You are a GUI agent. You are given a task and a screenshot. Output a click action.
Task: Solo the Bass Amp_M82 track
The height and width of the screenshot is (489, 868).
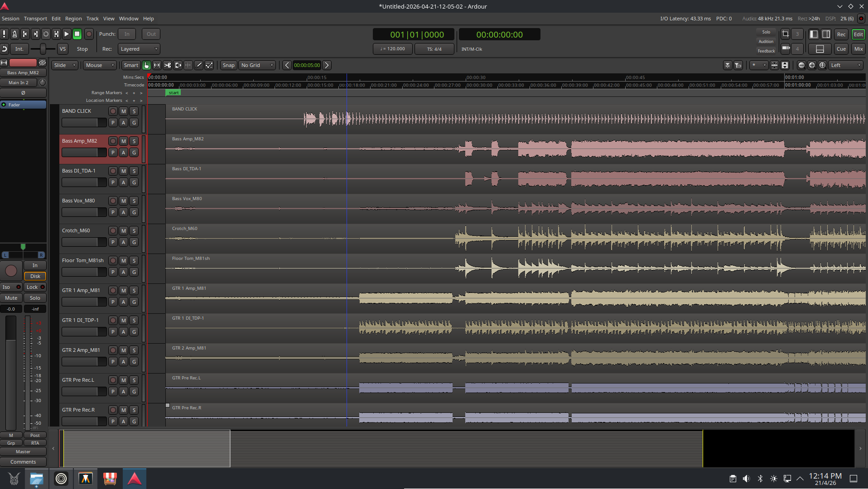click(x=134, y=141)
